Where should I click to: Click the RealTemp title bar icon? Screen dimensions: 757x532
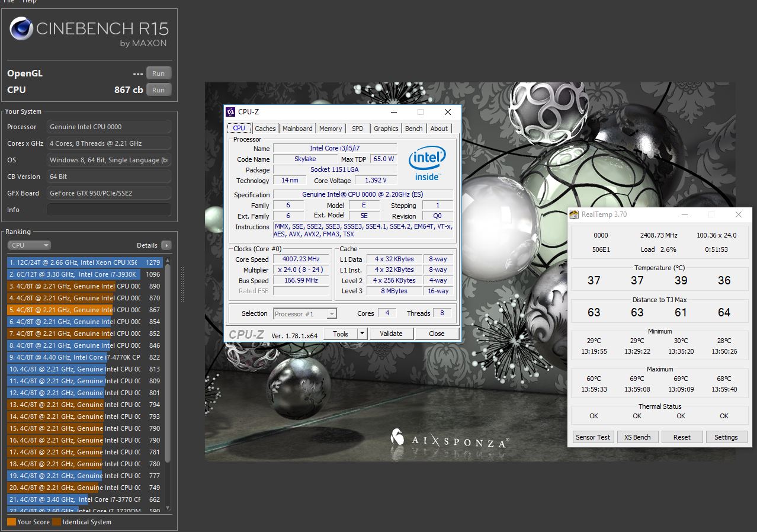pyautogui.click(x=575, y=214)
